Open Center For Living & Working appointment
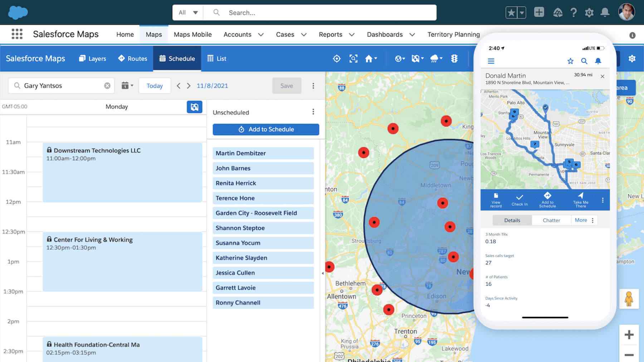644x362 pixels. point(122,261)
